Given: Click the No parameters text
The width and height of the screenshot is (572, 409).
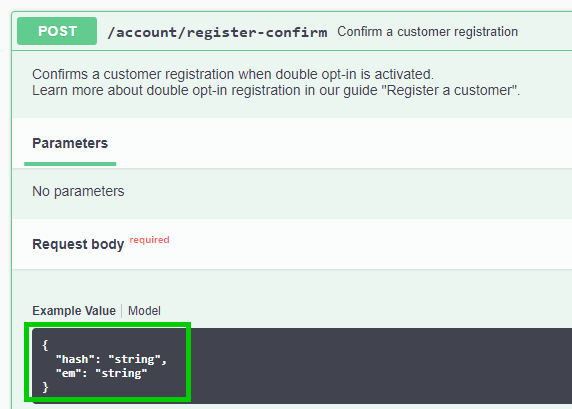Looking at the screenshot, I should [78, 191].
